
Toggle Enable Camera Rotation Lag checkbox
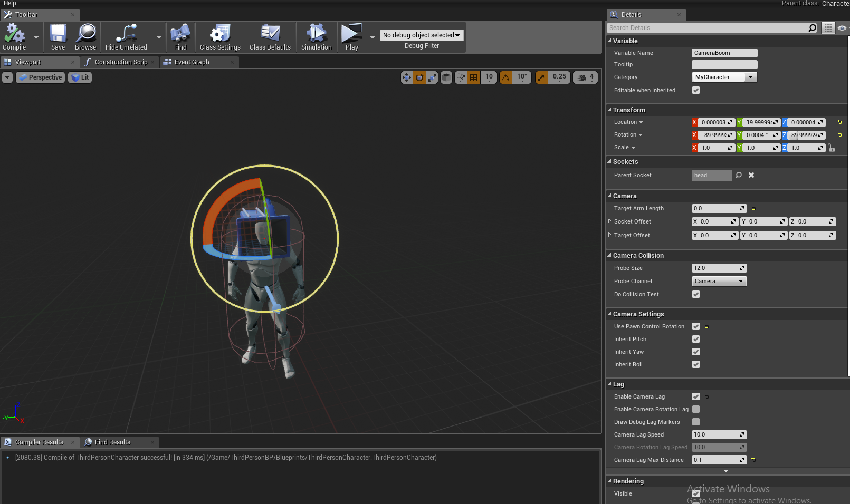pos(696,410)
